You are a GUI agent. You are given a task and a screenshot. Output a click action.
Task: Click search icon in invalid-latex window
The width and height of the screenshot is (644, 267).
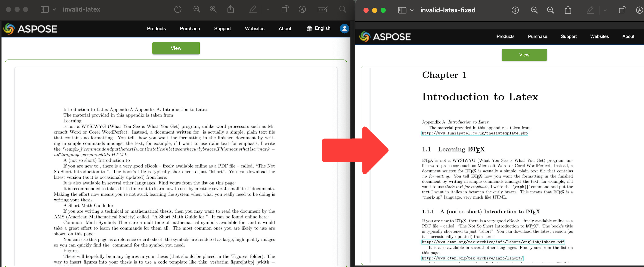(343, 9)
